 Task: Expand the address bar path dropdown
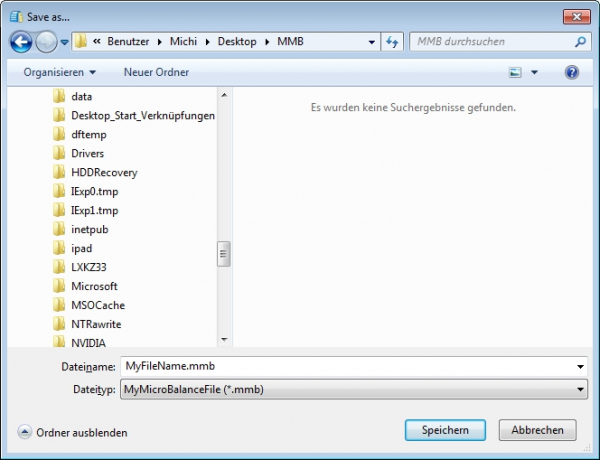click(x=370, y=42)
